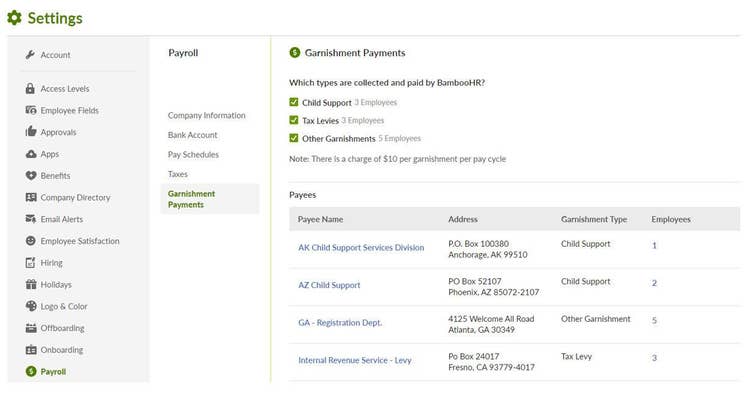
Task: Click the Employee Fields icon
Action: [31, 110]
